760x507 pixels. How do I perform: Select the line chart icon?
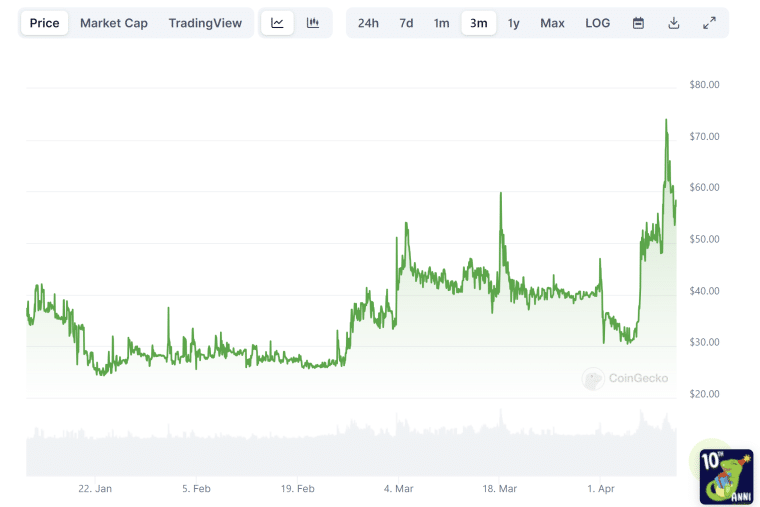coord(277,23)
